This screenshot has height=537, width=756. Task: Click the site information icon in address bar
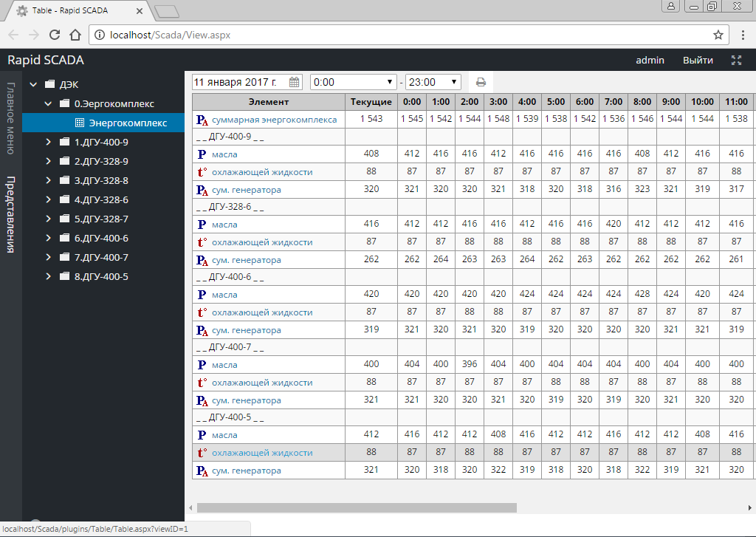[x=99, y=35]
